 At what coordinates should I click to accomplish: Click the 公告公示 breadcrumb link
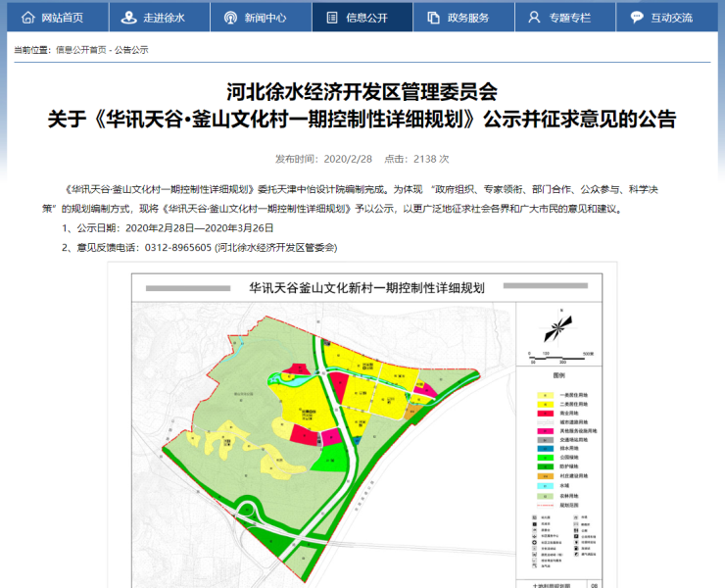click(x=131, y=50)
